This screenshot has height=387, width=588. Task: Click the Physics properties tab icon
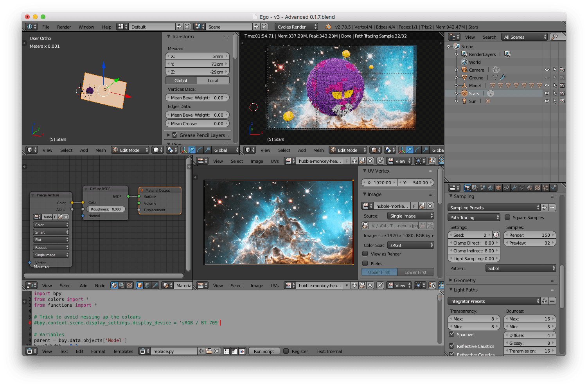553,188
